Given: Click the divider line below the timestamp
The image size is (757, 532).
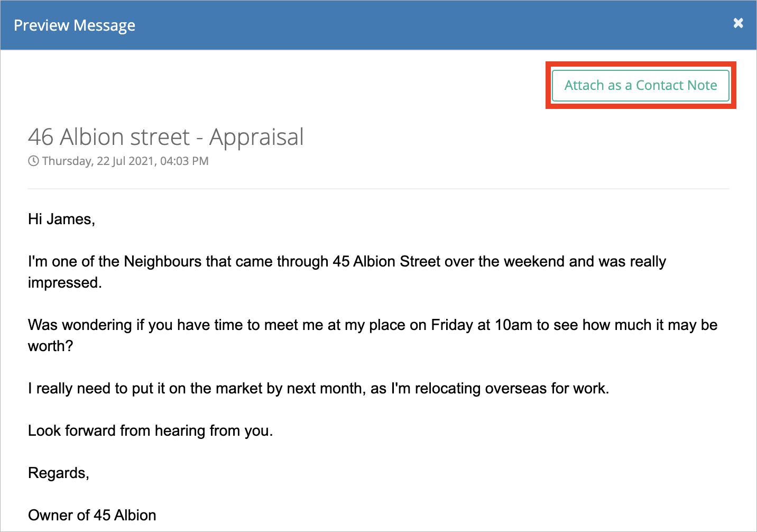Looking at the screenshot, I should [x=378, y=189].
